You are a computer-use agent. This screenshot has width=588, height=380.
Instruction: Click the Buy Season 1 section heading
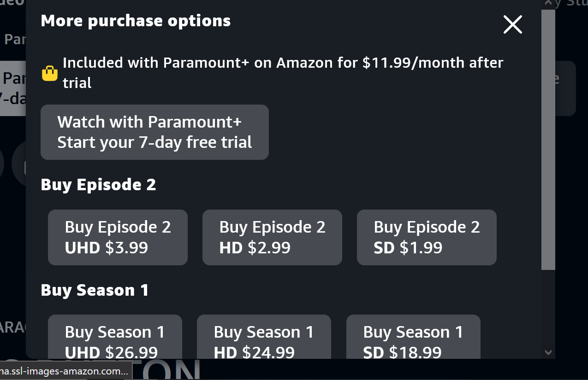(x=95, y=290)
